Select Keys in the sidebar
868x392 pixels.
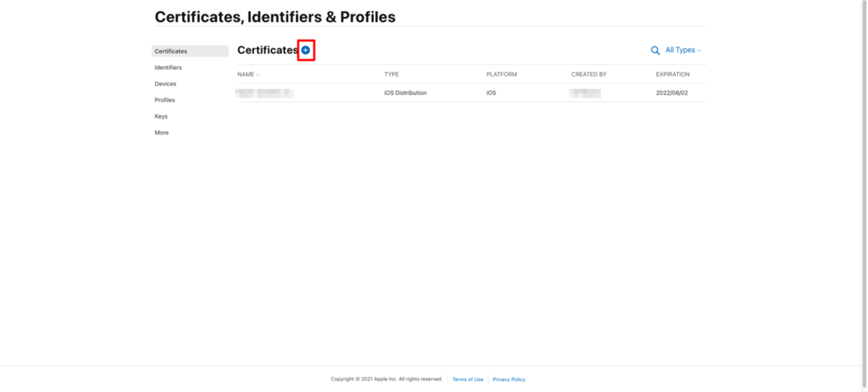coord(161,116)
